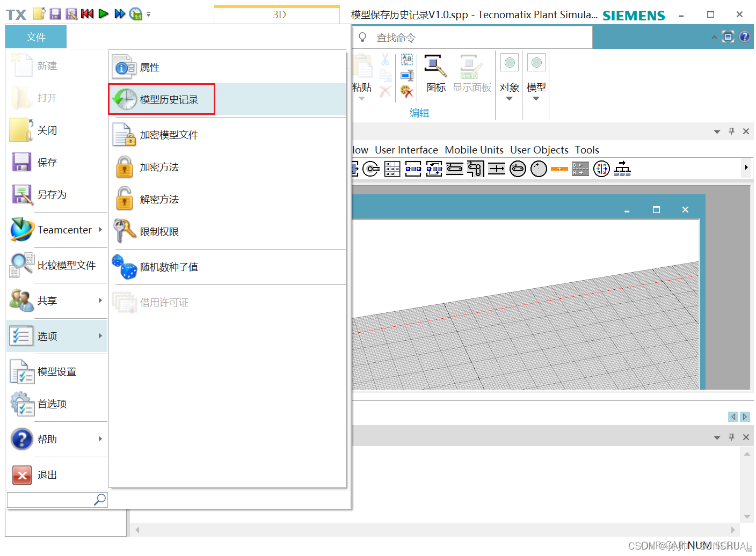
Task: Expand the 帮助 submenu
Action: pyautogui.click(x=57, y=439)
